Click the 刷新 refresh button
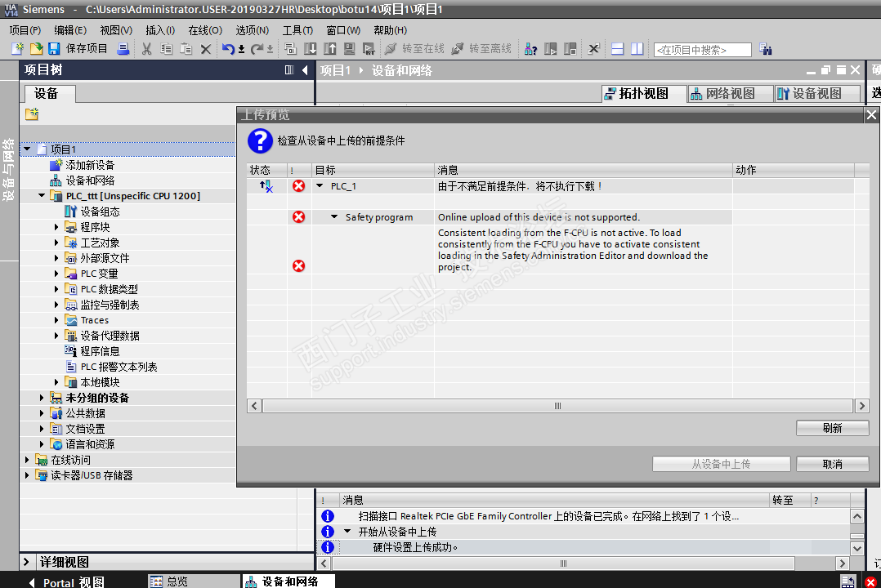The height and width of the screenshot is (588, 881). click(832, 428)
